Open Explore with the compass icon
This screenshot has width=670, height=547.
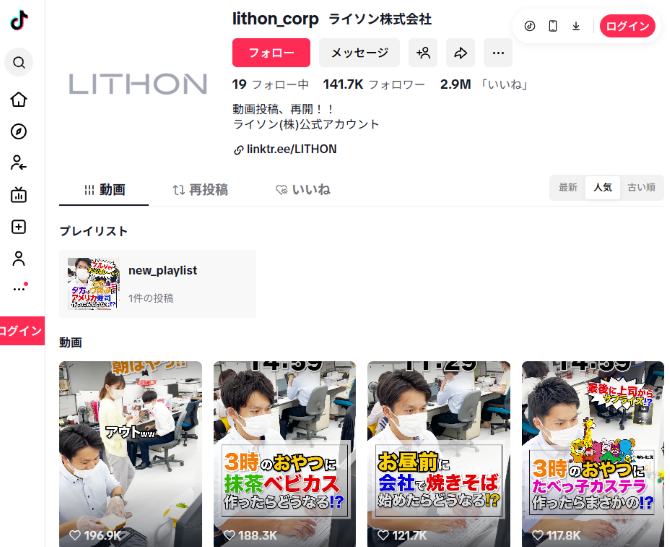click(x=19, y=132)
